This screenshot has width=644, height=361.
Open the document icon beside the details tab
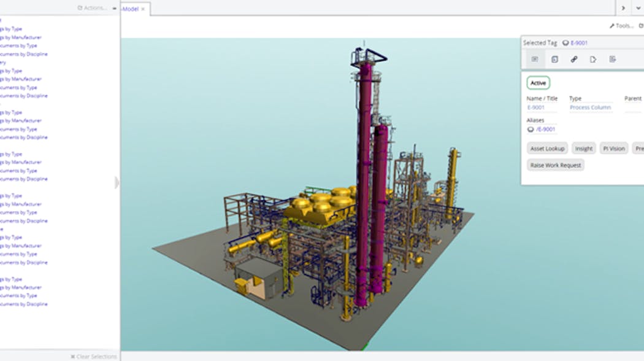(x=554, y=60)
